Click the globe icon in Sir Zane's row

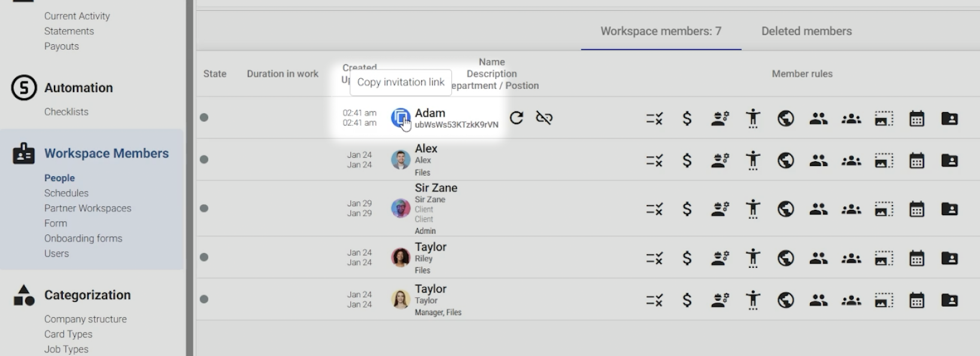coord(785,209)
